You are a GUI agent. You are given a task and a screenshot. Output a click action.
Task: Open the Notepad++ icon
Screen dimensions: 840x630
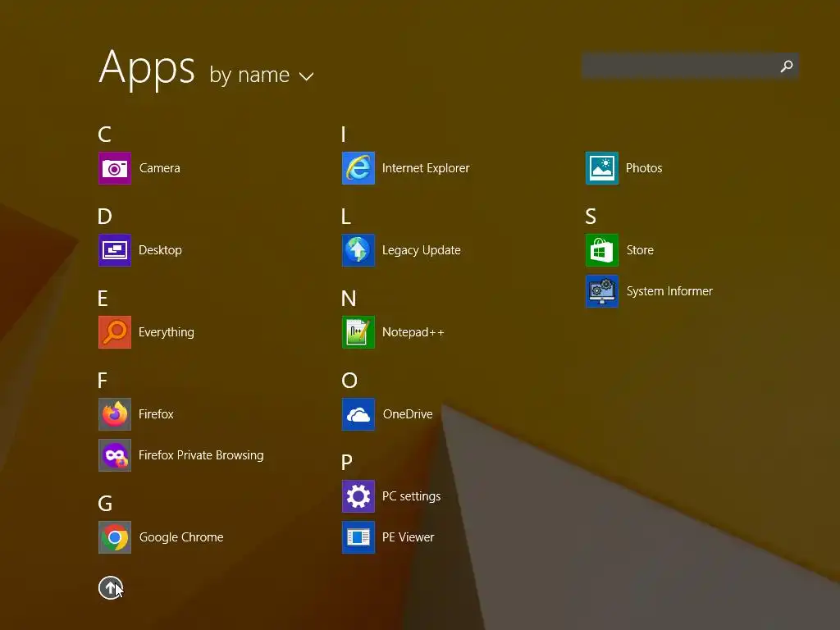pos(358,332)
